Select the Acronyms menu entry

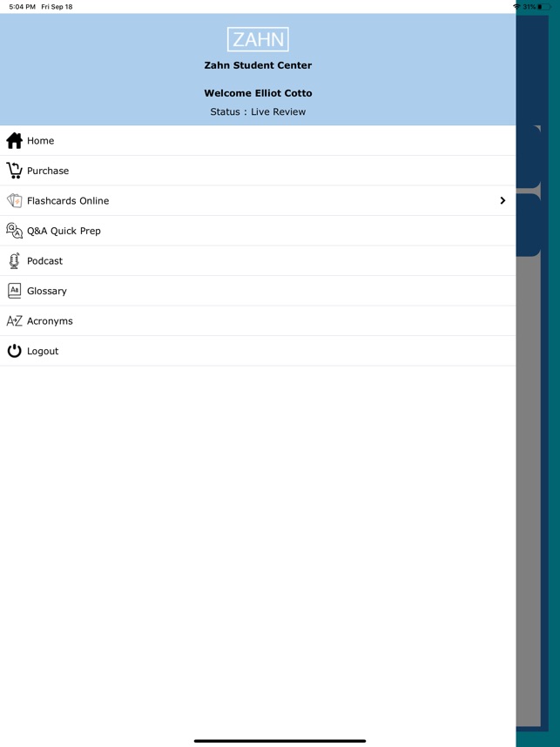coord(258,320)
